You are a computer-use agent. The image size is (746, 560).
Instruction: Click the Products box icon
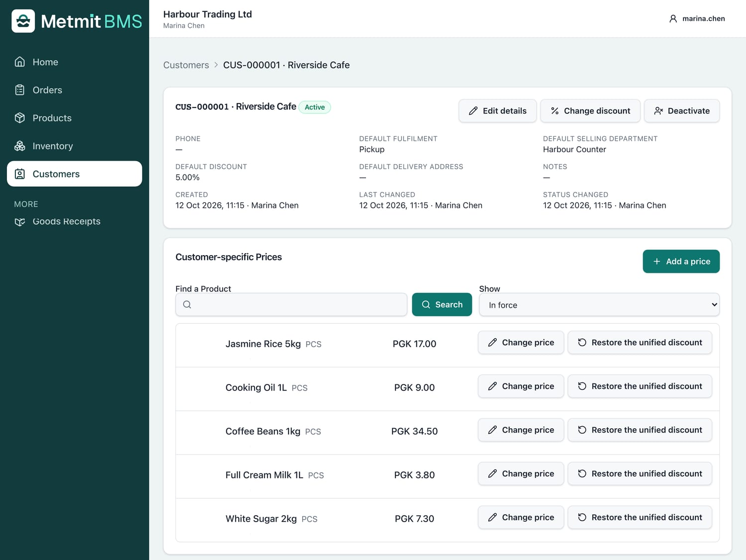coord(20,118)
